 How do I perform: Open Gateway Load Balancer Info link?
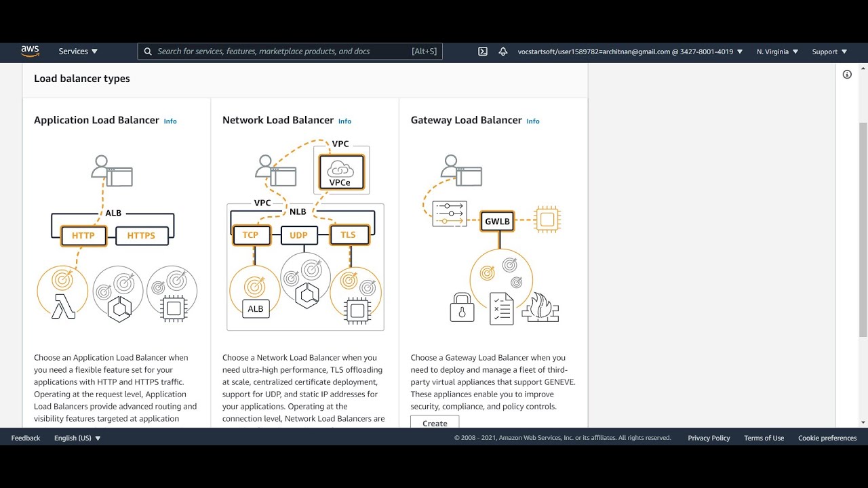tap(533, 121)
